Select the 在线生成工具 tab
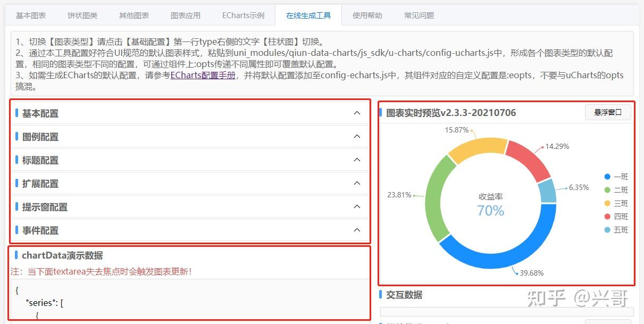 point(308,15)
